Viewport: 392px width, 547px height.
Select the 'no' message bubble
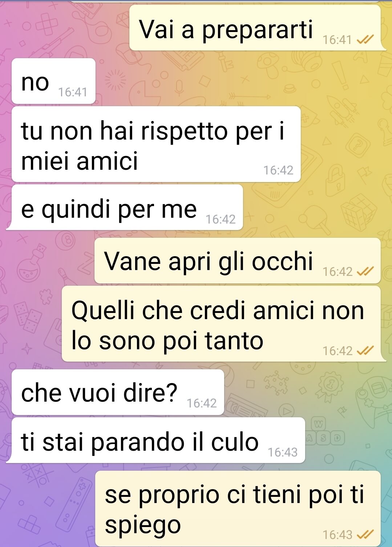[53, 81]
